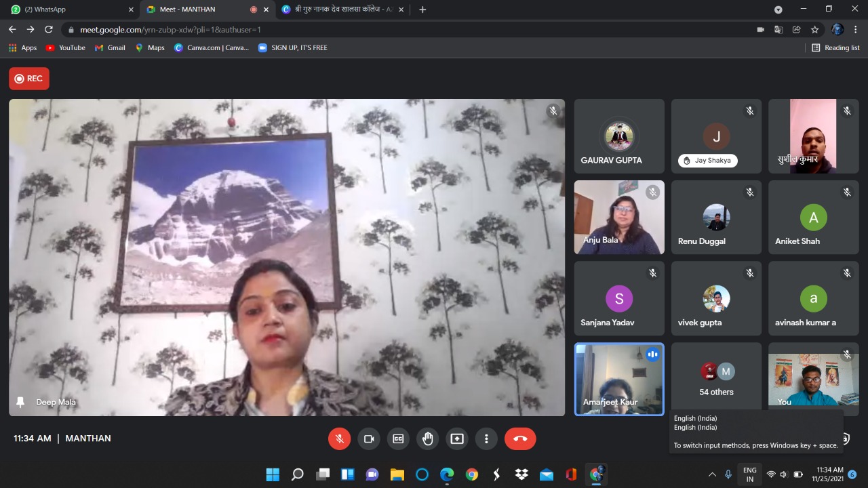Unpin Deep Mala using pin icon
Image resolution: width=868 pixels, height=488 pixels.
pyautogui.click(x=20, y=402)
